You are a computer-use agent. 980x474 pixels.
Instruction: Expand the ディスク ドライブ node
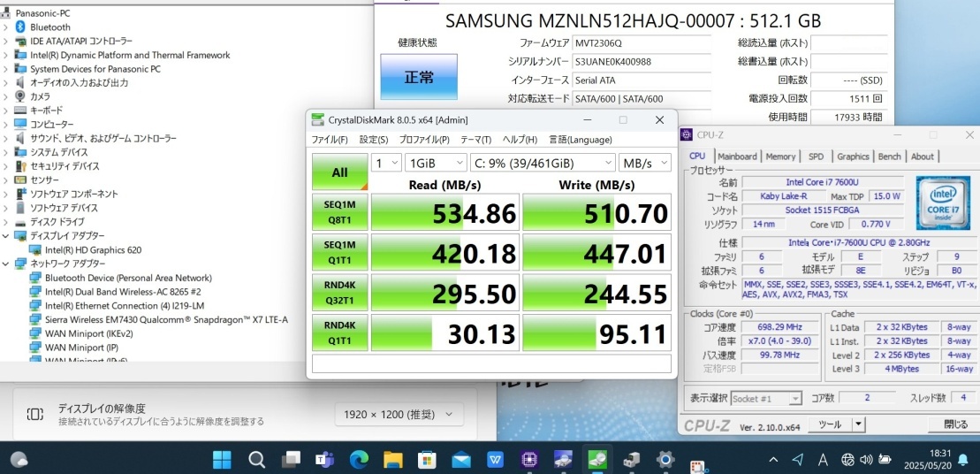[x=5, y=222]
